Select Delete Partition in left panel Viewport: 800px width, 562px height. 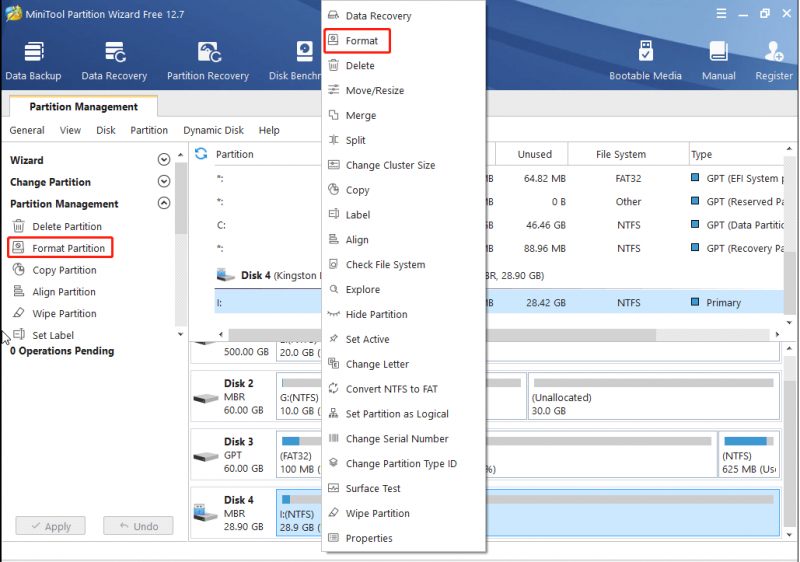point(57,226)
